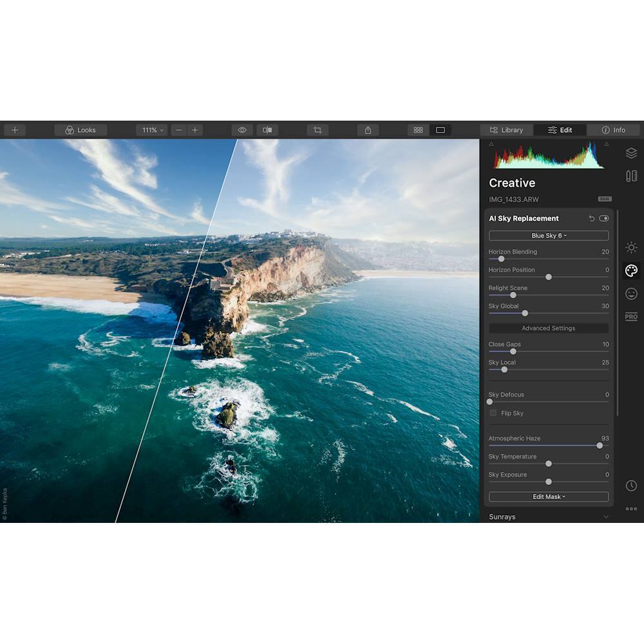The height and width of the screenshot is (644, 644).
Task: Click the Sky Local slider handle
Action: pyautogui.click(x=504, y=370)
